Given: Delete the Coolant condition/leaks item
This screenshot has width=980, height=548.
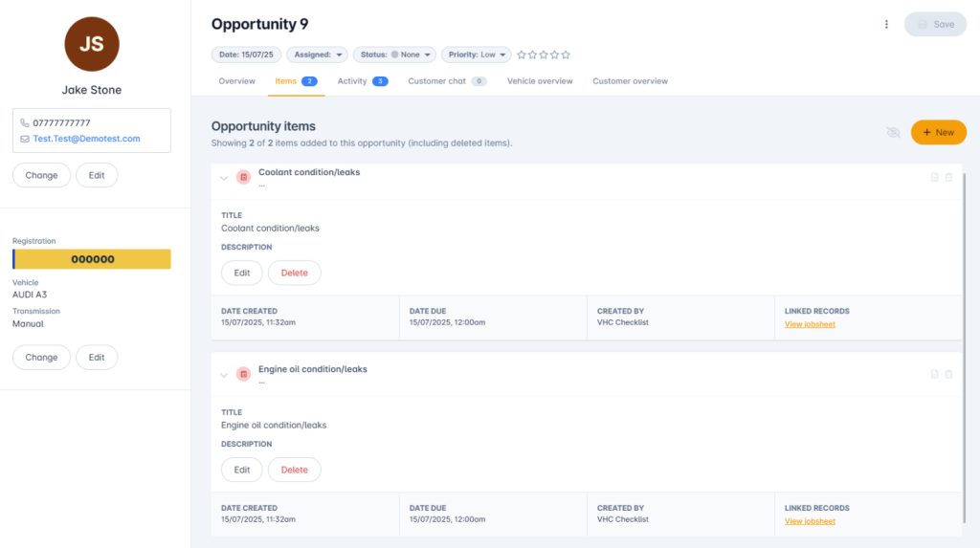Looking at the screenshot, I should (295, 274).
